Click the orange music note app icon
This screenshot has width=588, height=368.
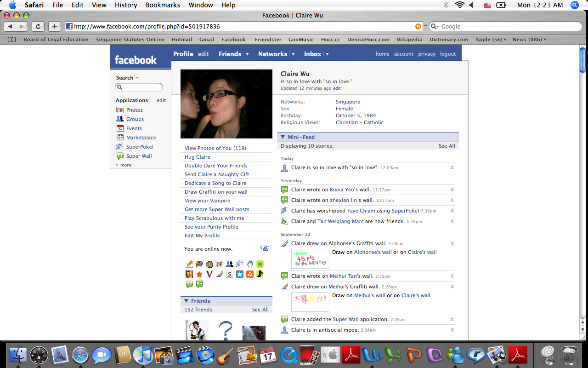click(x=250, y=274)
